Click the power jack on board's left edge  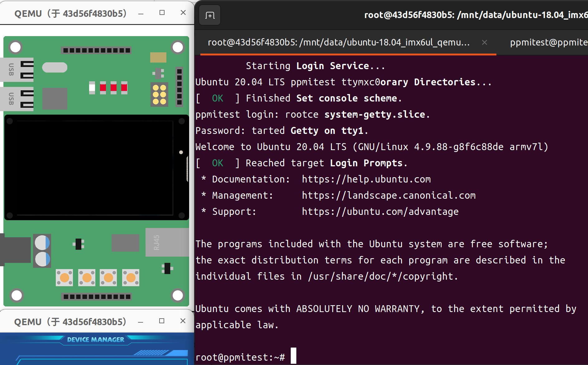pos(15,250)
